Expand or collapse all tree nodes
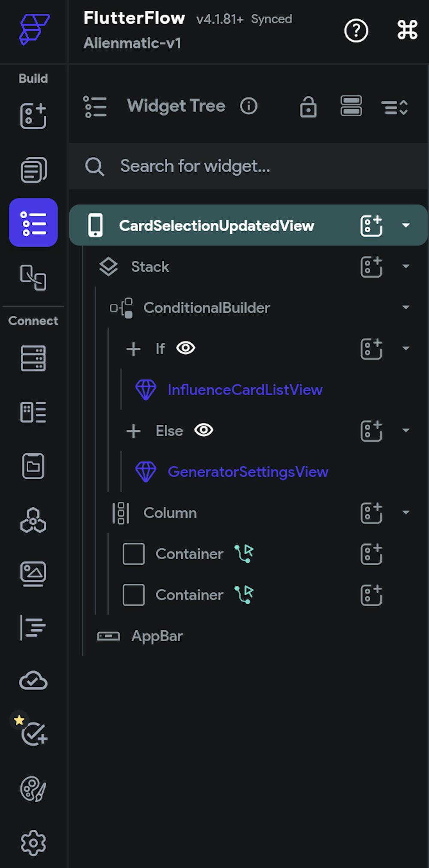 point(394,107)
